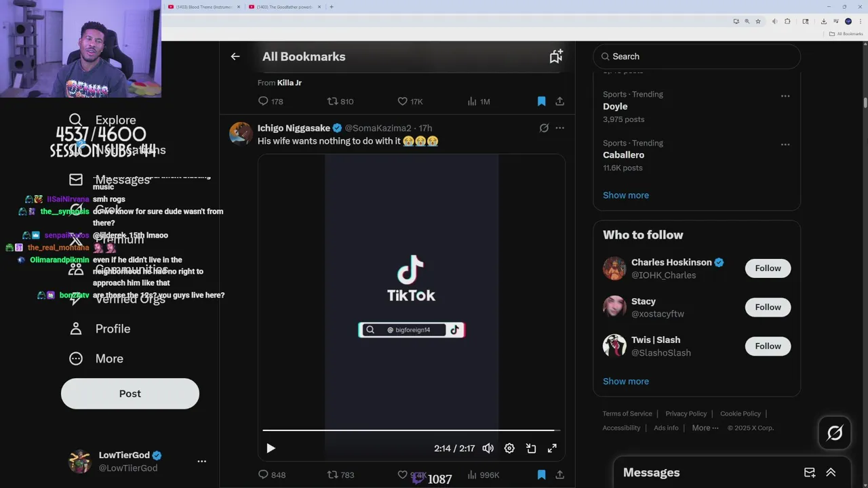Viewport: 868px width, 488px height.
Task: Open the browser extensions puzzle icon
Action: tap(787, 21)
